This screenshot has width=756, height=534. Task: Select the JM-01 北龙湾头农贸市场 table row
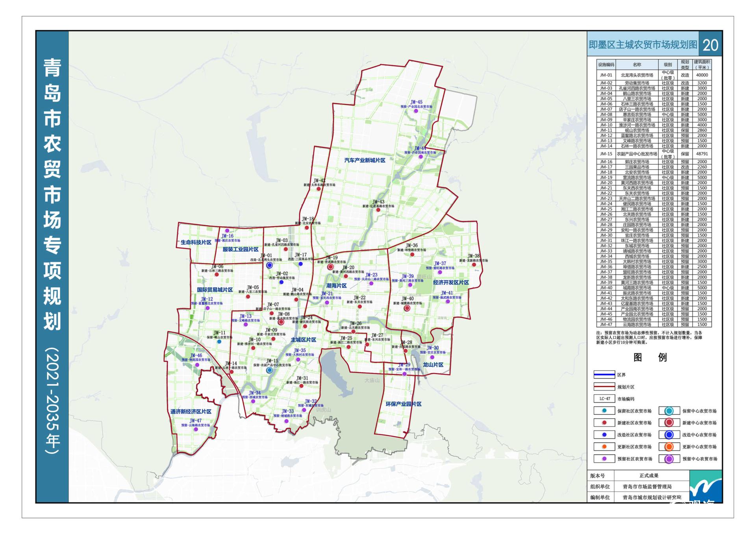pyautogui.click(x=654, y=75)
